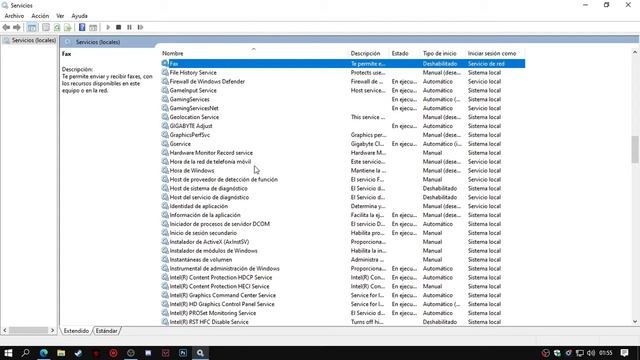Open the blue Help toolbar icon
This screenshot has height=360, width=640.
(x=82, y=27)
